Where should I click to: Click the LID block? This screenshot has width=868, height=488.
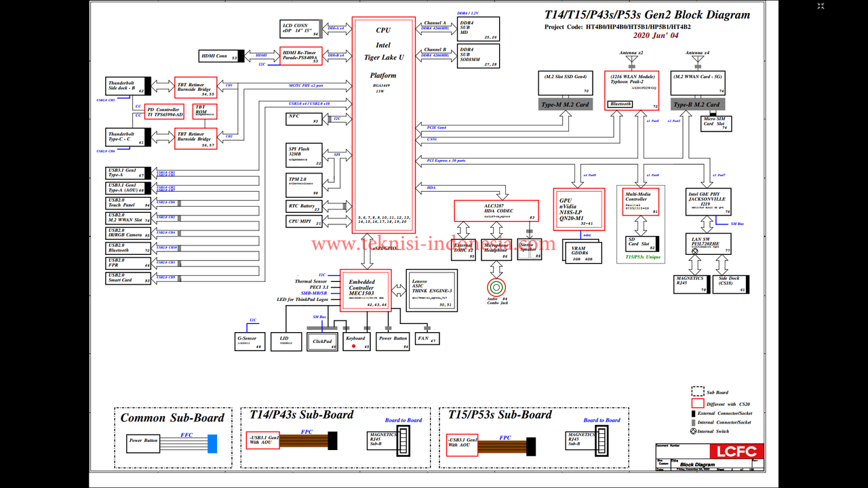click(285, 342)
